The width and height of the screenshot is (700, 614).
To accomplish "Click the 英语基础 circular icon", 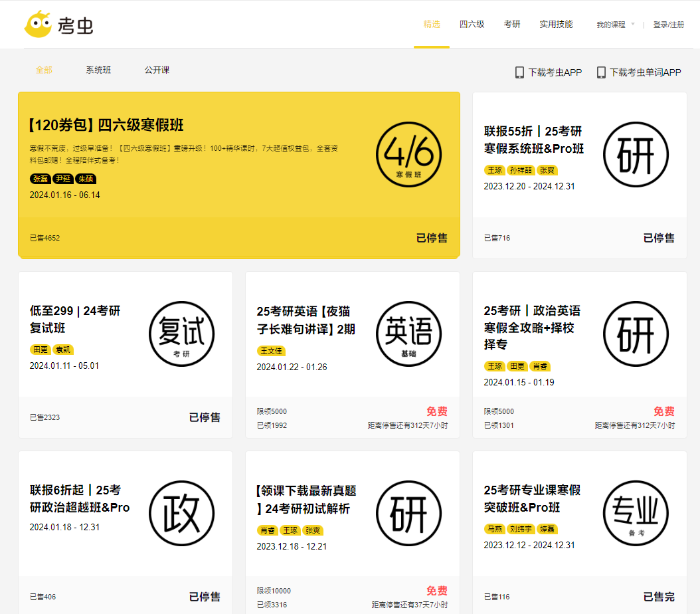I will point(408,334).
